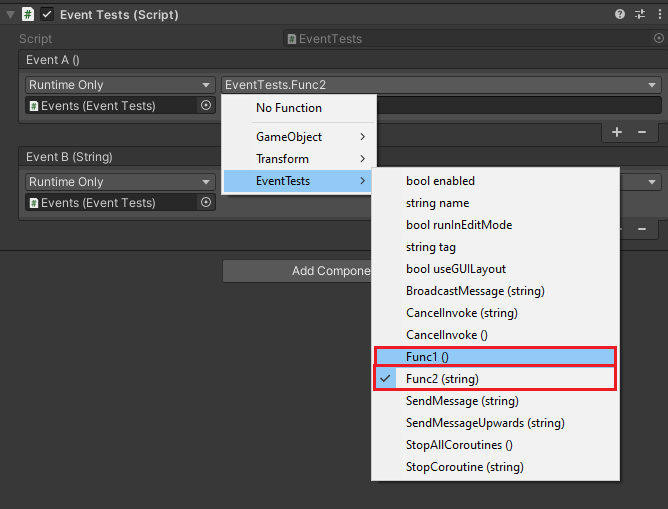Click Event B object picker circle
Image resolution: width=668 pixels, height=509 pixels.
tap(206, 202)
